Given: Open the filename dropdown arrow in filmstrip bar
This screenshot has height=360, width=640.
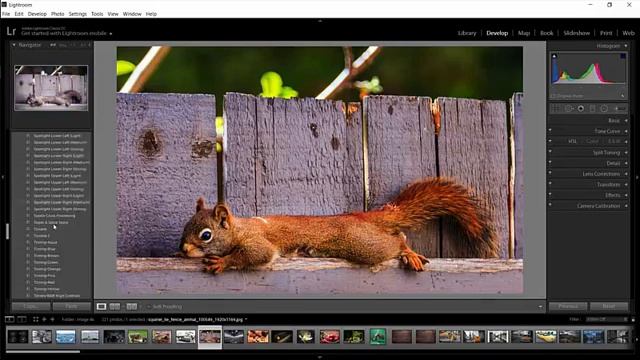Looking at the screenshot, I should 246,320.
